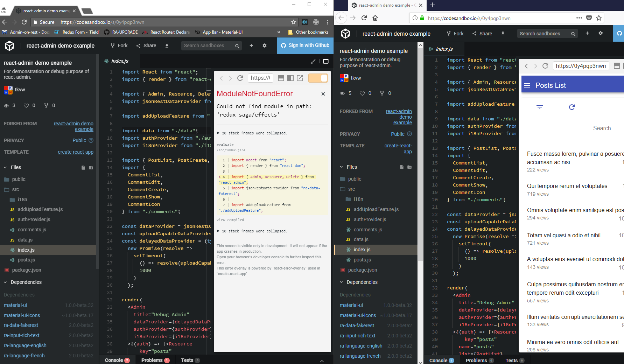Open the hamburger menu next to Posts List
Viewport: 624px width, 364px height.
(x=527, y=85)
